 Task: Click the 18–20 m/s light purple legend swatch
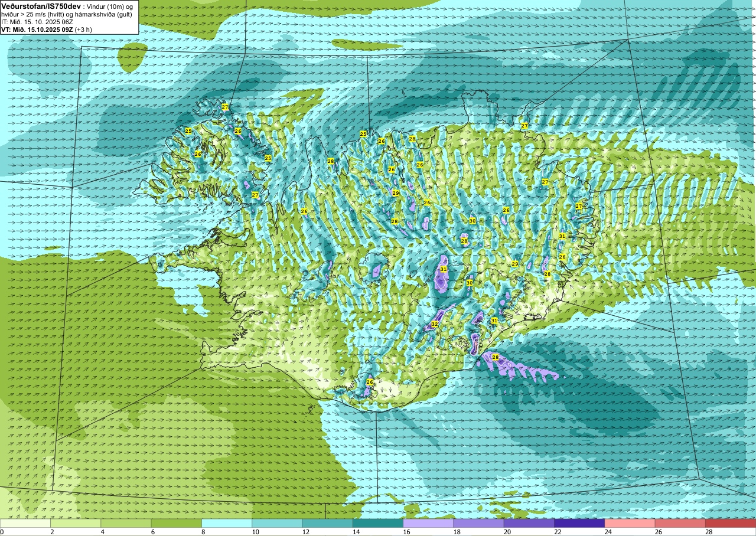click(478, 523)
